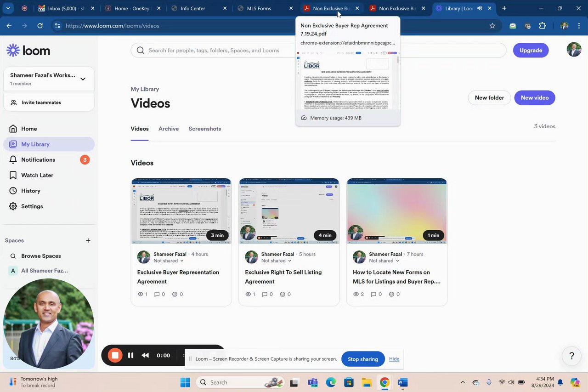Open the Loom help question mark button
588x392 pixels.
click(x=572, y=356)
